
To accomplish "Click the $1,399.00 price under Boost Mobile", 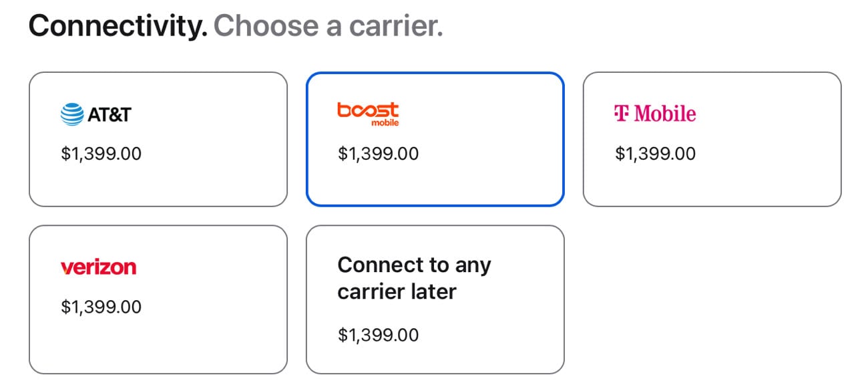I will (x=379, y=154).
